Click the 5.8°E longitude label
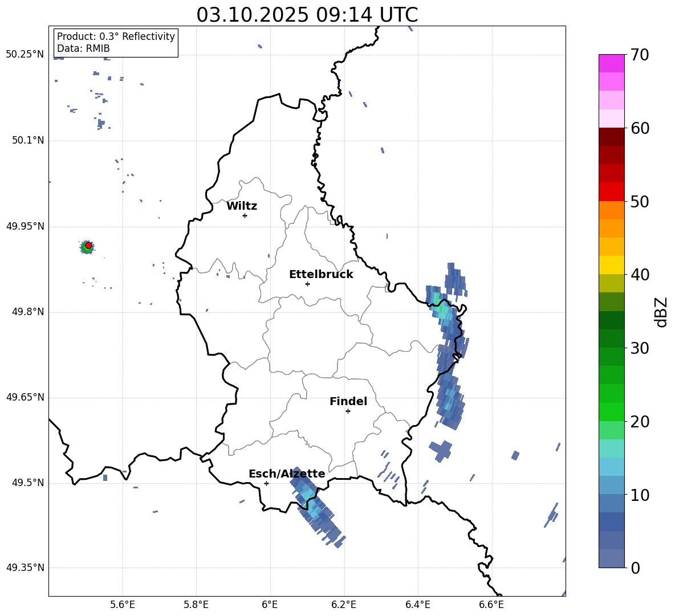675x616 pixels. tap(196, 605)
